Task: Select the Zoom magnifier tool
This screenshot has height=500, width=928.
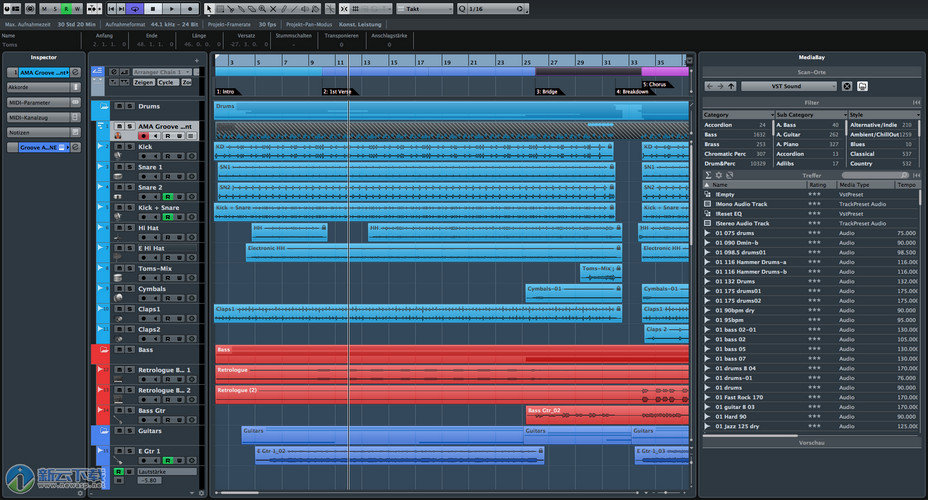Action: pos(262,9)
